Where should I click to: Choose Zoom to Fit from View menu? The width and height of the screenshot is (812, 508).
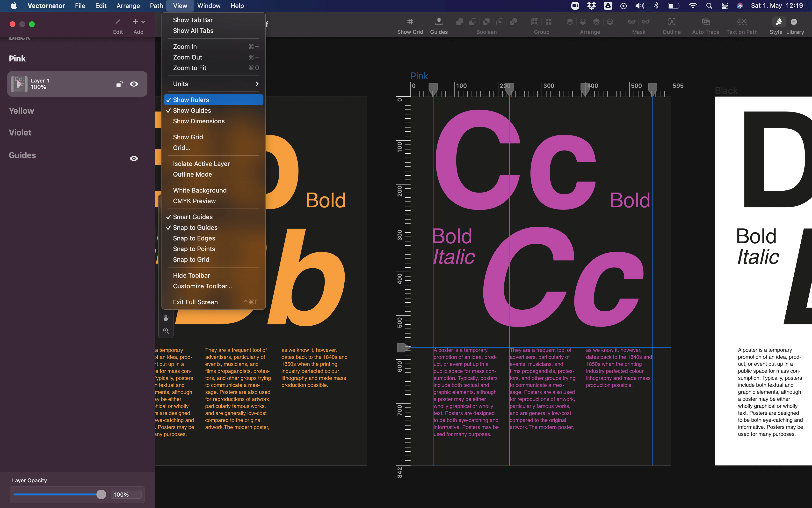pyautogui.click(x=213, y=68)
